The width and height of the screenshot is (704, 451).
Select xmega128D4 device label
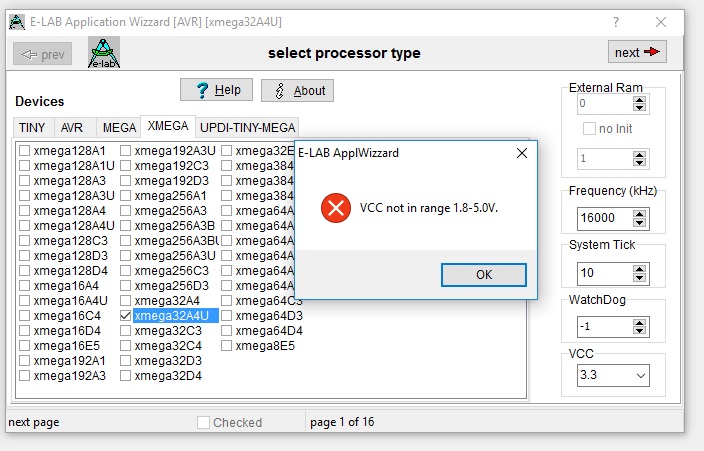[x=70, y=271]
